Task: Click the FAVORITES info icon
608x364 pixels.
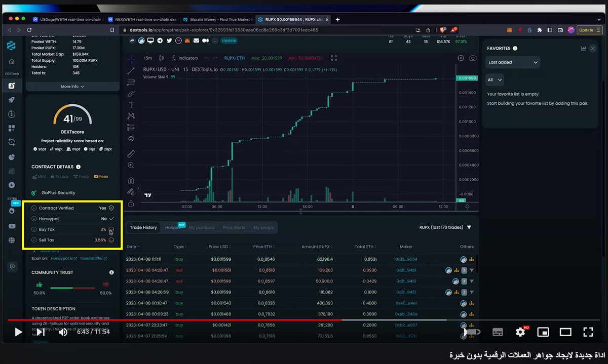Action: tap(515, 48)
